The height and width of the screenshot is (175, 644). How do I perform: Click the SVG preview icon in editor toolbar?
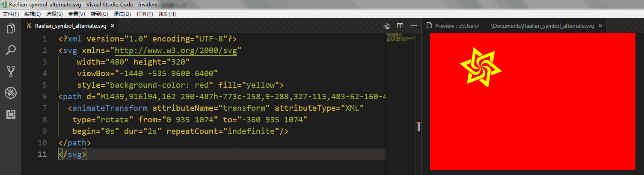click(386, 26)
